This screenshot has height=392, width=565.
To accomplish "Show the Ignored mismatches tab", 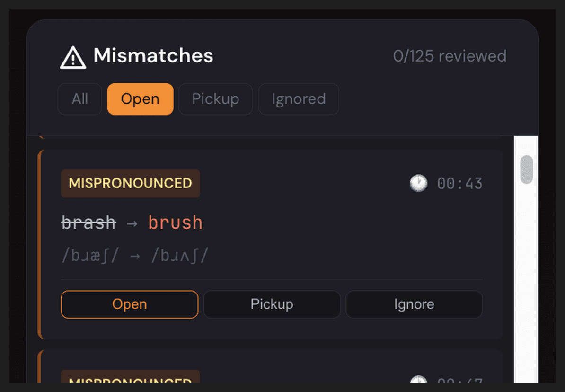I will pyautogui.click(x=299, y=99).
